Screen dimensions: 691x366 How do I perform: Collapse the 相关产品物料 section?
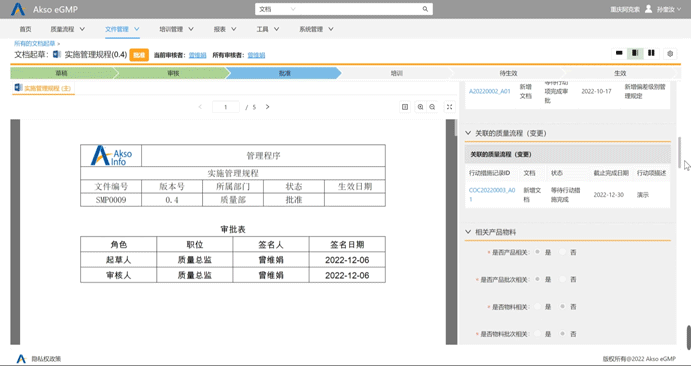pos(468,232)
